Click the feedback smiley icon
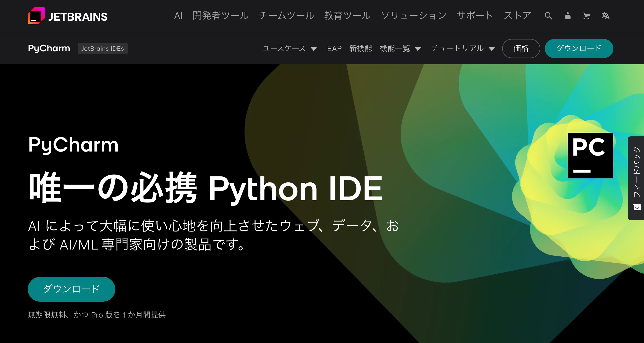The image size is (644, 343). [x=637, y=207]
